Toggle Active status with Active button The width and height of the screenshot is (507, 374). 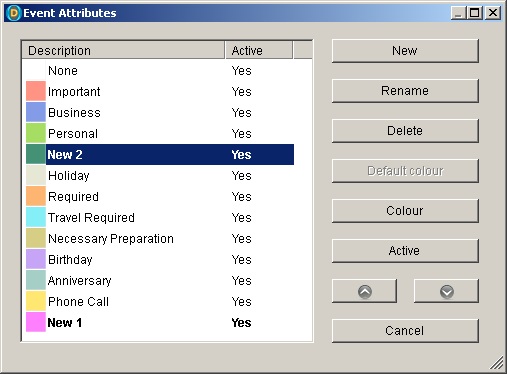[x=405, y=251]
